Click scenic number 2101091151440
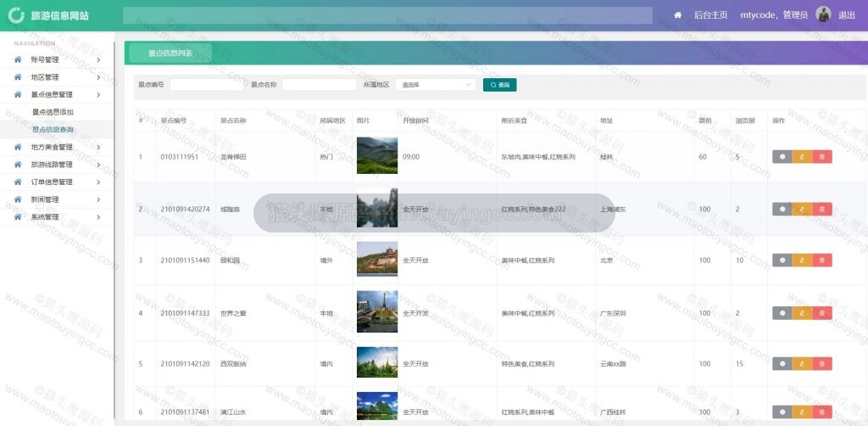868x426 pixels. (x=186, y=261)
